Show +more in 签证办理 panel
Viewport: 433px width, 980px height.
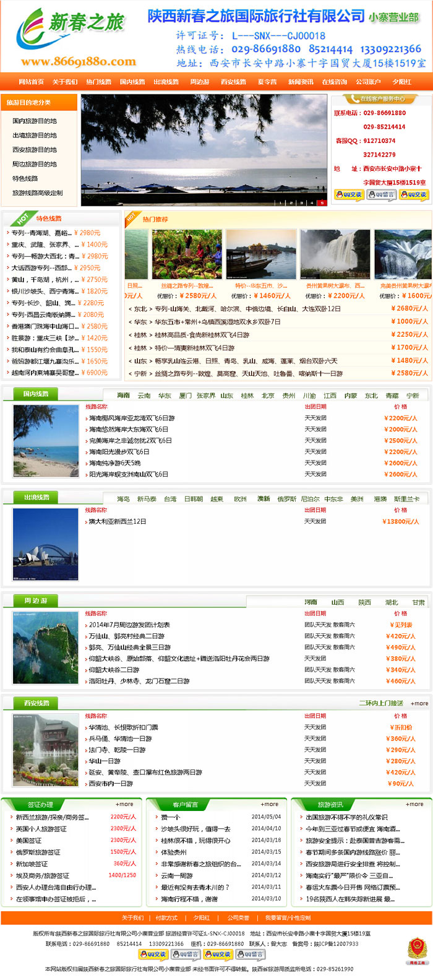(x=124, y=804)
